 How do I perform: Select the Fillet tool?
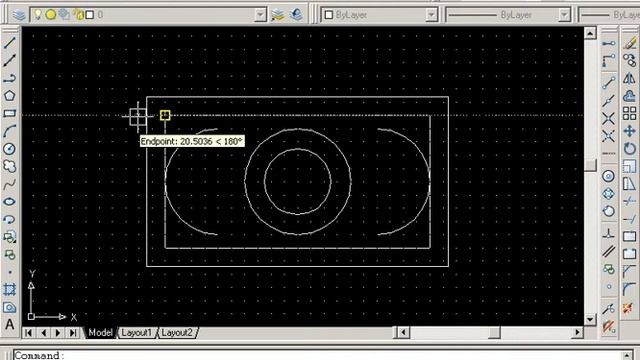[629, 289]
